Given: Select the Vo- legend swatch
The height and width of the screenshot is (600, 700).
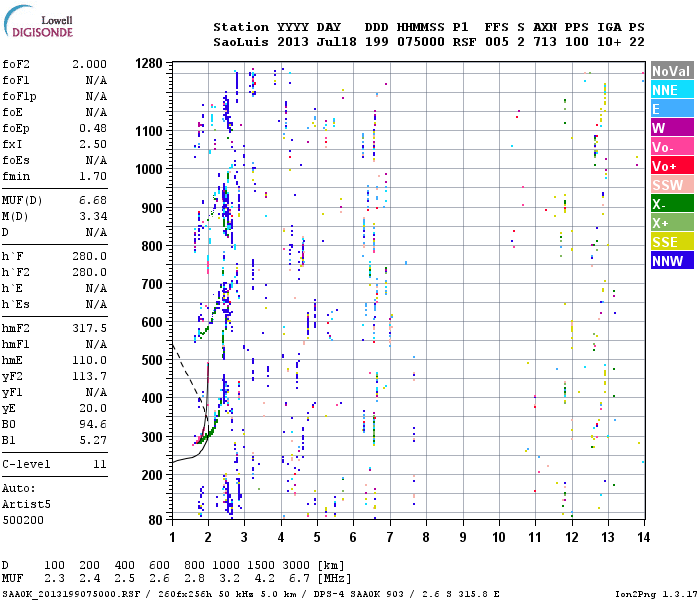Looking at the screenshot, I should click(x=672, y=146).
